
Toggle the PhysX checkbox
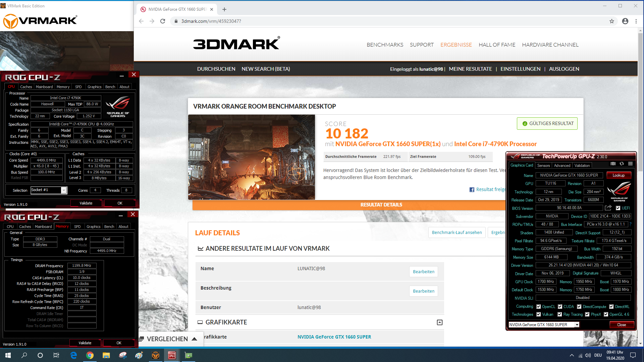[587, 314]
